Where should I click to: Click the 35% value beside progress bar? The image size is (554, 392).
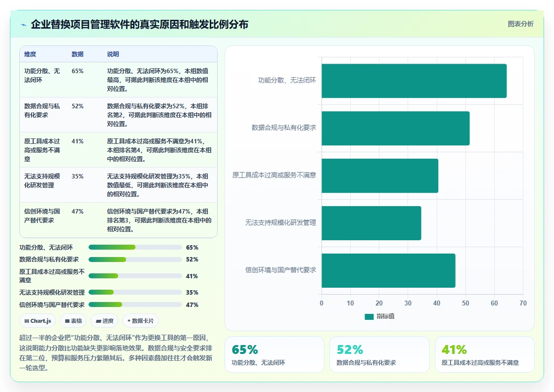(x=192, y=293)
